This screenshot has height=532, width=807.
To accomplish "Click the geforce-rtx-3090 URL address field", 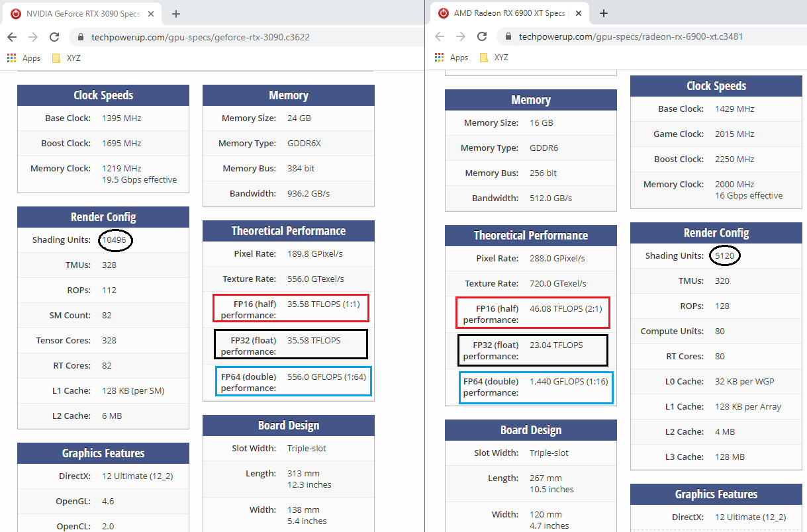I will pos(201,37).
